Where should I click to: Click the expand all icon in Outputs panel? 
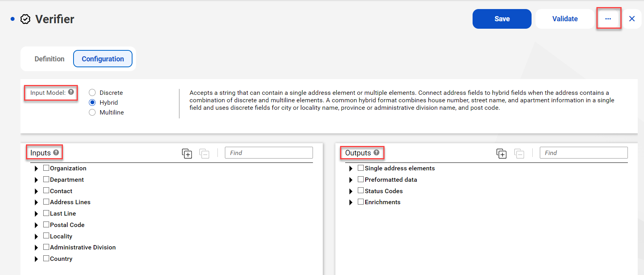[502, 153]
